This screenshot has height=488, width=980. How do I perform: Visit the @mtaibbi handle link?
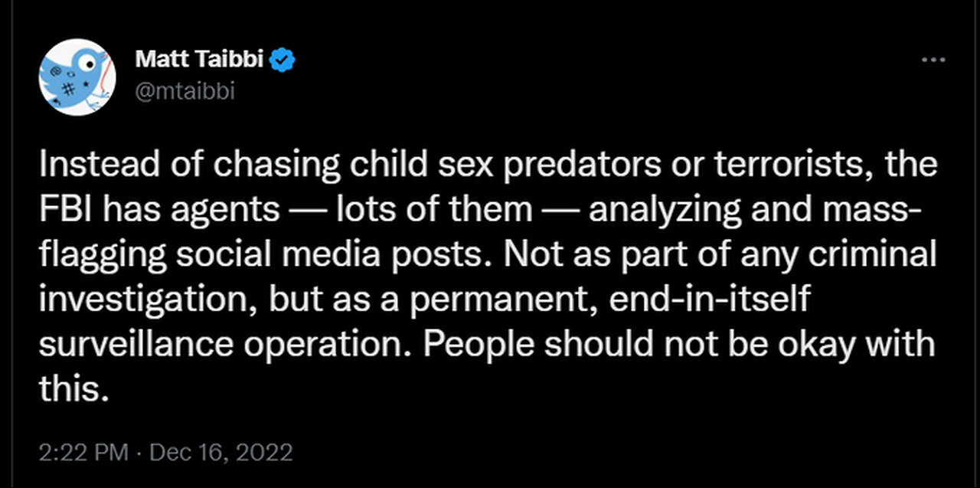[184, 92]
